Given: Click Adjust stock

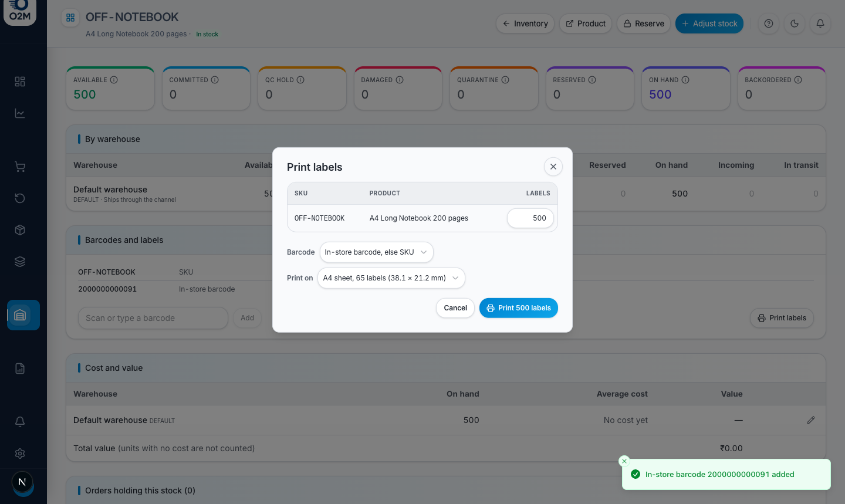Looking at the screenshot, I should 709,23.
